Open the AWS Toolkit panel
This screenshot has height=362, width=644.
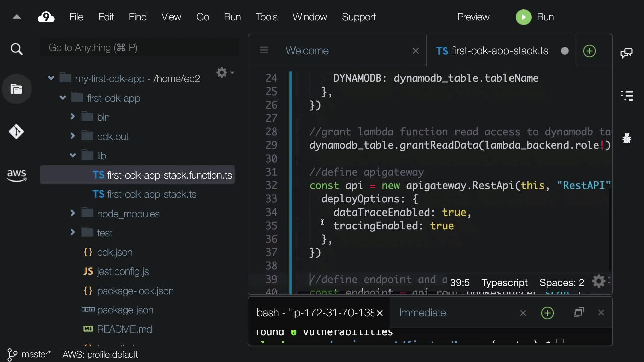point(16,175)
